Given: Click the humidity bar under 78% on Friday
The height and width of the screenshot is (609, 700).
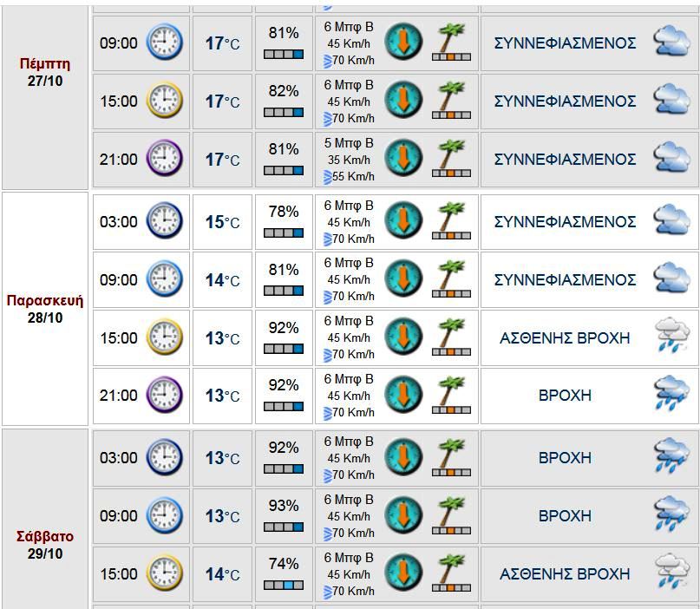Looking at the screenshot, I should 284,233.
